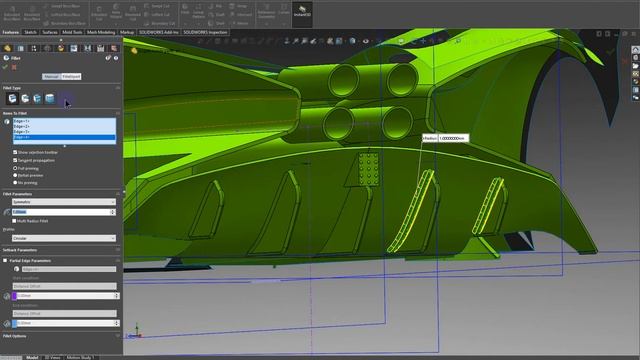
Task: Cancel the fillet with the red X
Action: click(x=14, y=67)
